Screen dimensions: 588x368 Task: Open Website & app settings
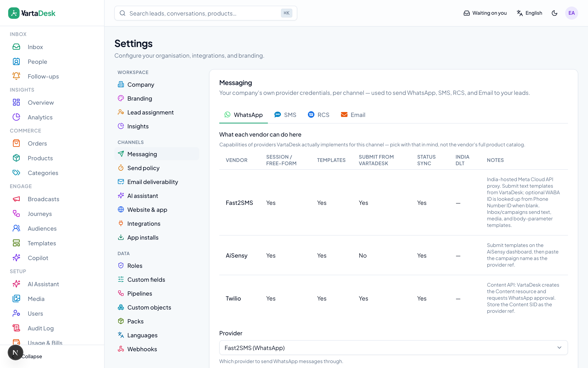157,210
